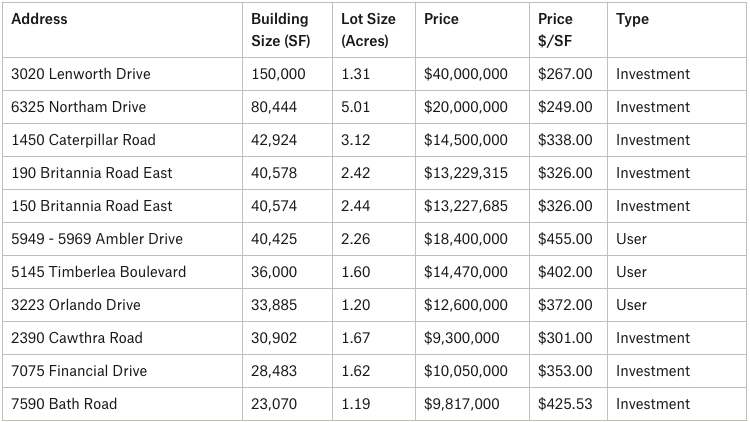The image size is (750, 422).
Task: Click the $425.53 price per SF value
Action: 565,404
